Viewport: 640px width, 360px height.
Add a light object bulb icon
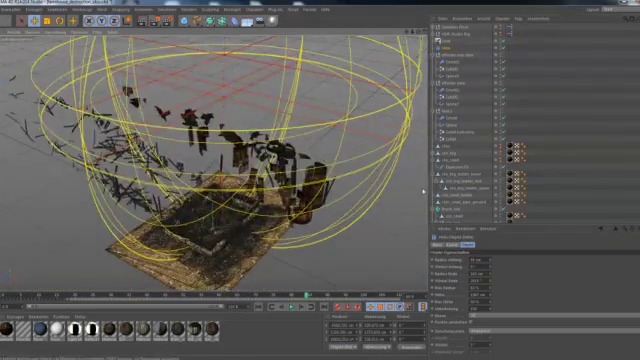tap(272, 21)
